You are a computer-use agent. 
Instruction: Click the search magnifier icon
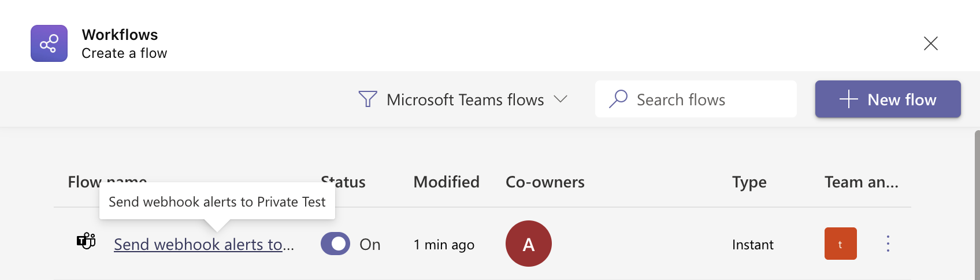[618, 99]
